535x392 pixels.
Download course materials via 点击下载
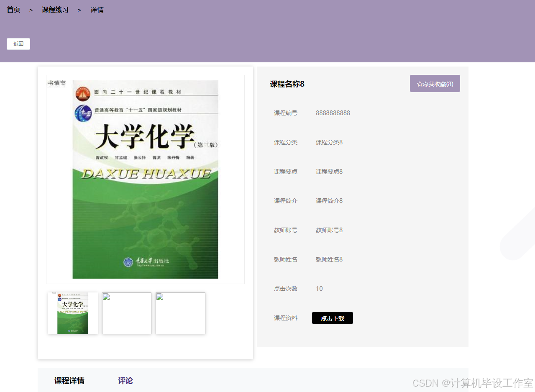pos(332,318)
